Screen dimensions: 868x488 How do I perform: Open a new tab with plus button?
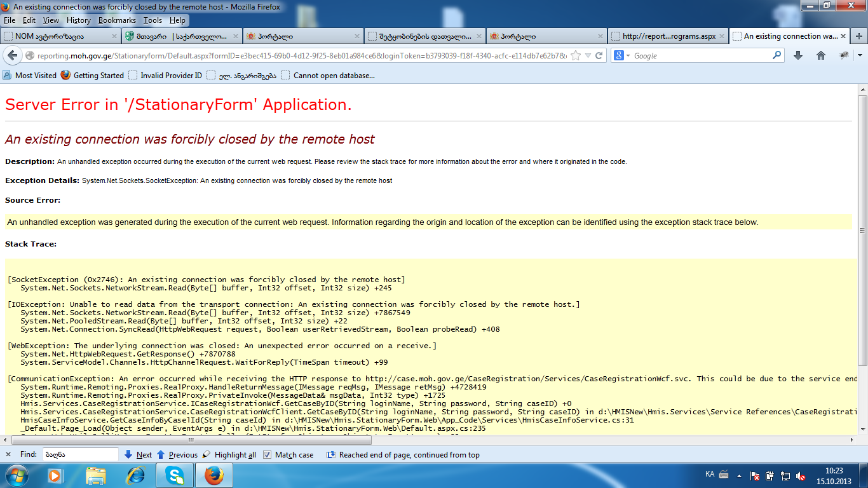click(x=860, y=36)
